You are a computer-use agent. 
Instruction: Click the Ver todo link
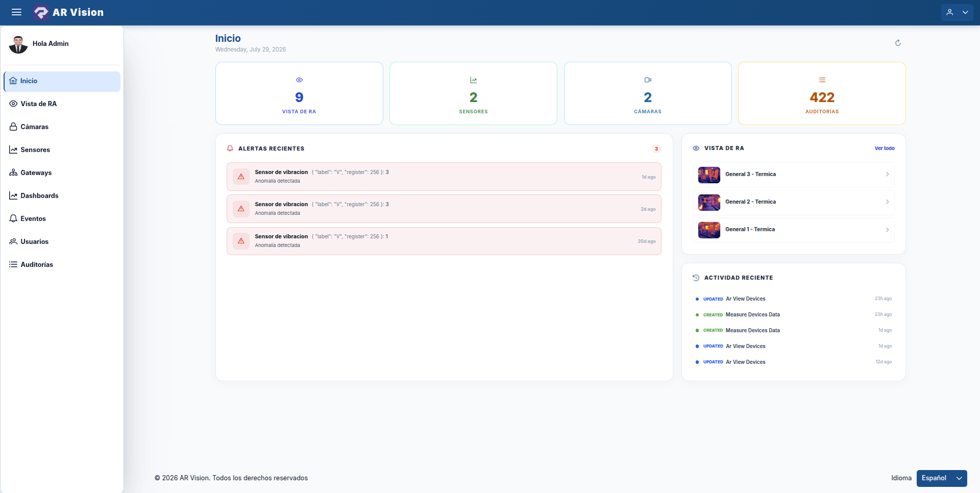(885, 149)
